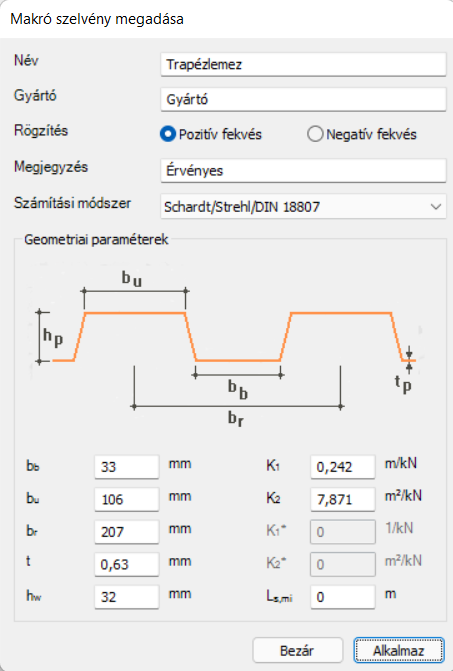Select the Pozitív fekvés radio button
Viewport: 453px width, 671px height.
(168, 134)
